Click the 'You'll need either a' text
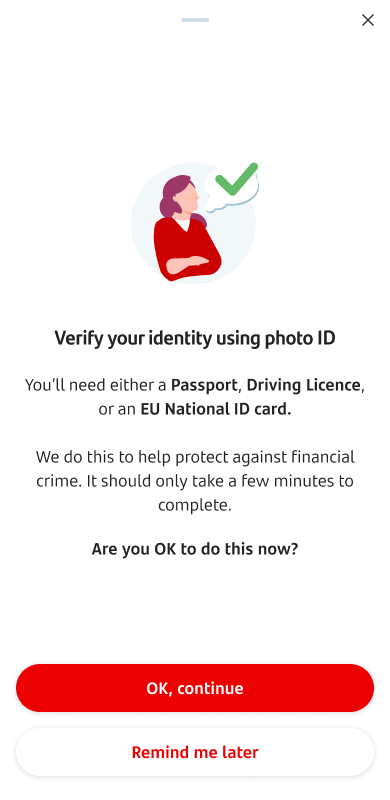 tap(96, 385)
